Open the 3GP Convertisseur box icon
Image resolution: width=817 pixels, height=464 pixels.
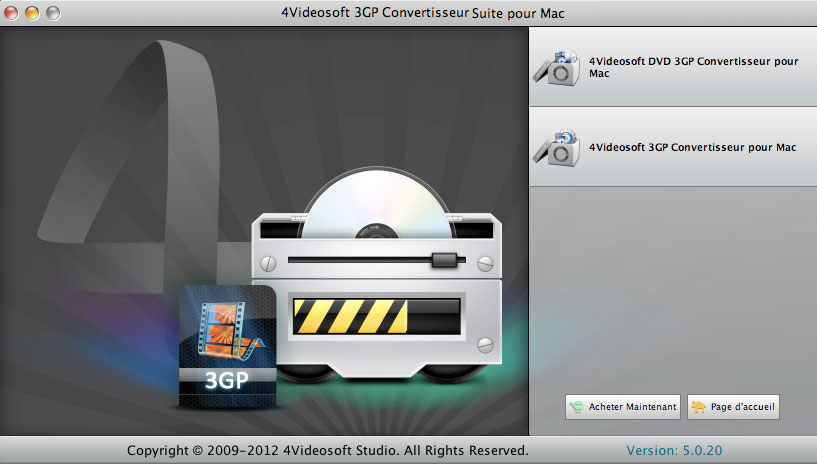558,147
